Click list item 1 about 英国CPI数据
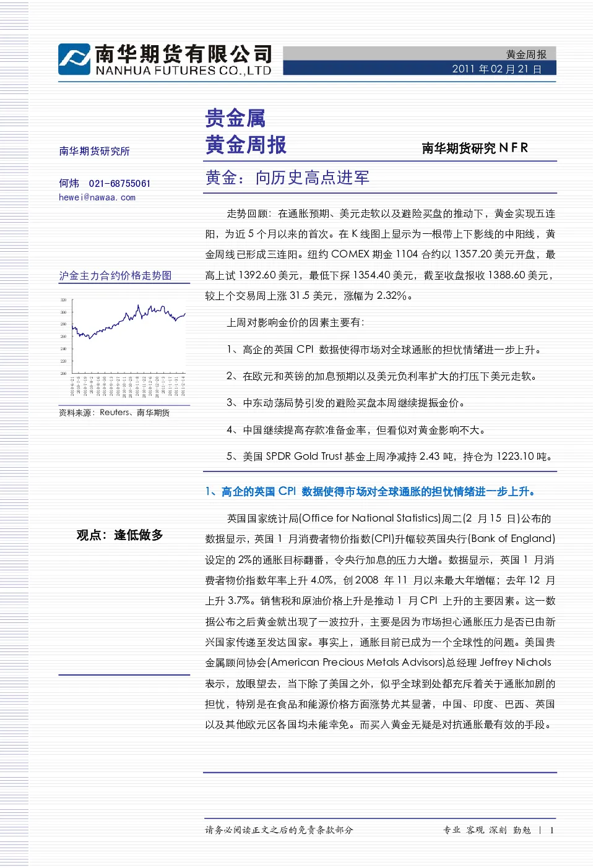 pyautogui.click(x=384, y=350)
